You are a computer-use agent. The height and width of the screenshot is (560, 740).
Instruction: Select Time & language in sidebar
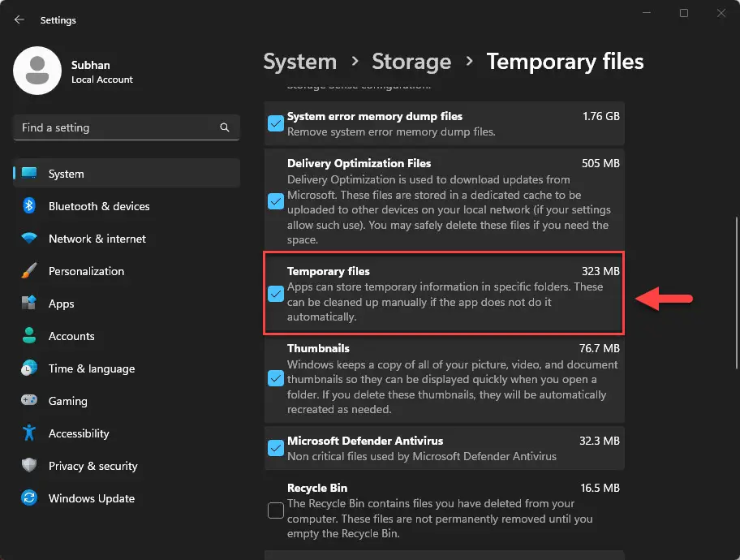(x=91, y=368)
